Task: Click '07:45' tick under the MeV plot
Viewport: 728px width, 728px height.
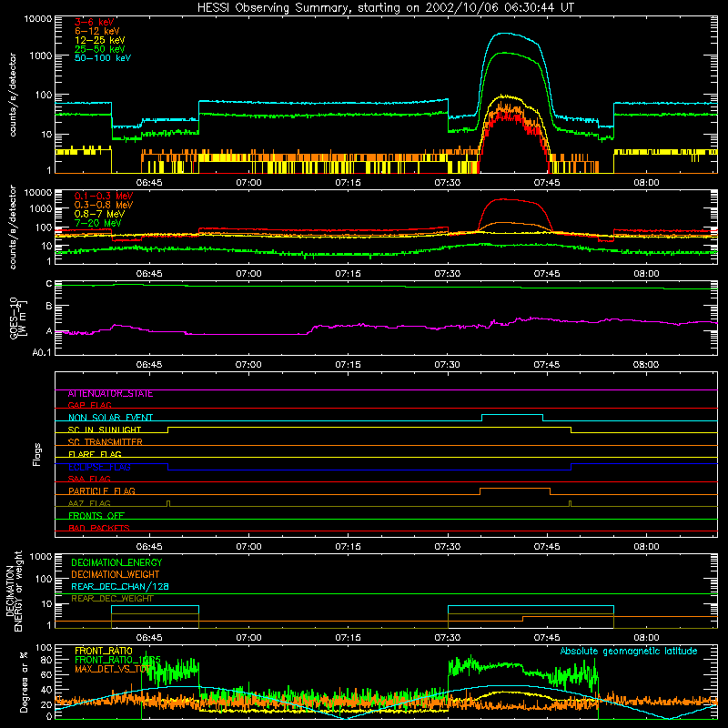Action: (547, 274)
